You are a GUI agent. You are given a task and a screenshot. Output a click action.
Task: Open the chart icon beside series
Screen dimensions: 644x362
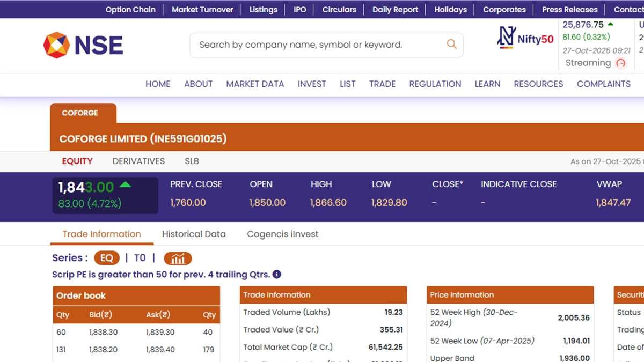point(178,258)
